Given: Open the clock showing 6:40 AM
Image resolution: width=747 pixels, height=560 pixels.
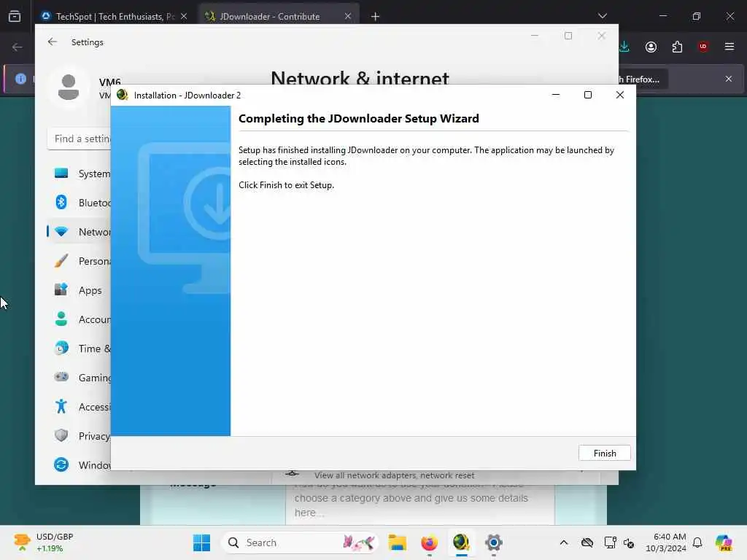Looking at the screenshot, I should 665,542.
